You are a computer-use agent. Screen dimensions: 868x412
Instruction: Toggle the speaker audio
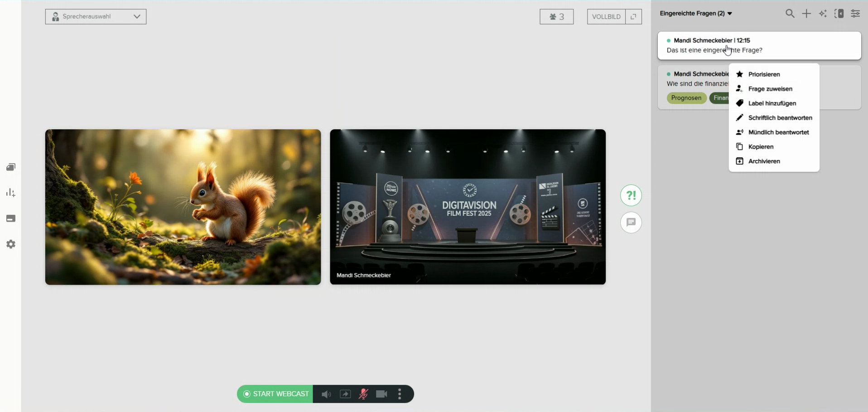tap(326, 394)
